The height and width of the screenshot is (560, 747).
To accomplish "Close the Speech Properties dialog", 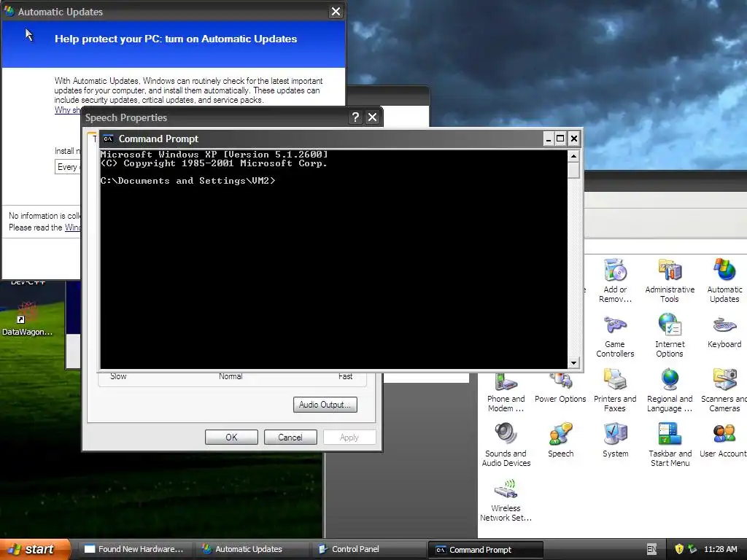I will (x=373, y=117).
